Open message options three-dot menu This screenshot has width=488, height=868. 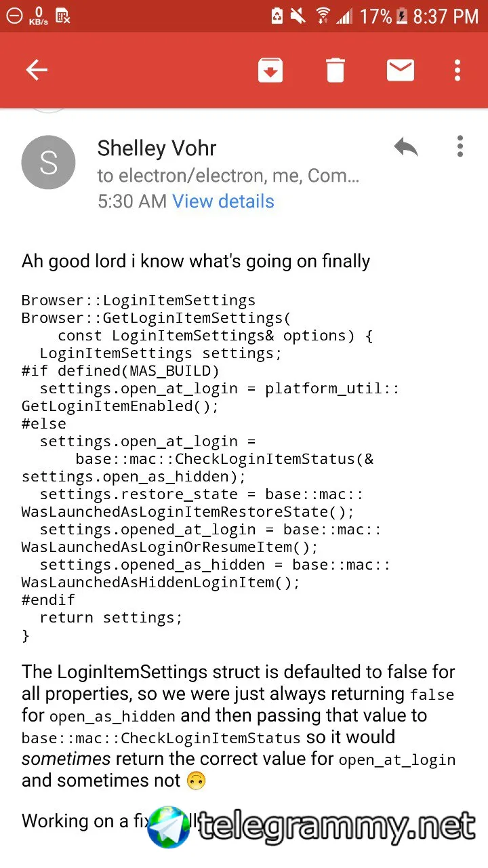point(460,146)
